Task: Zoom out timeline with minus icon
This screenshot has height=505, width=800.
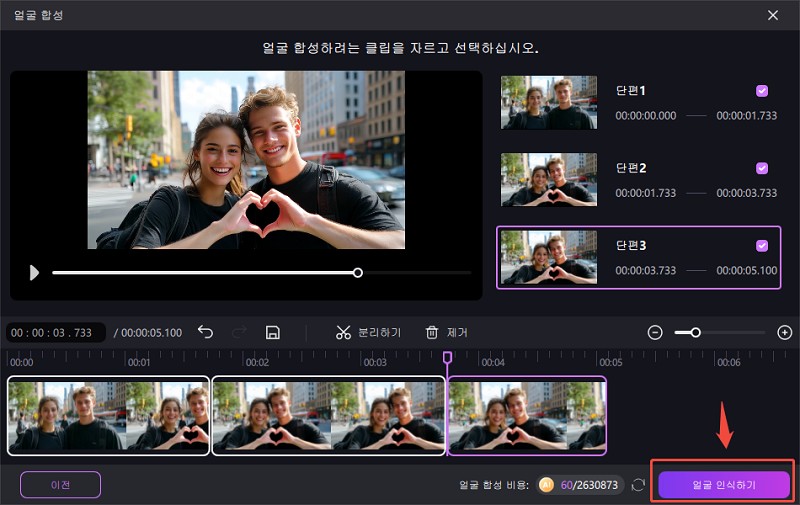Action: click(x=655, y=333)
